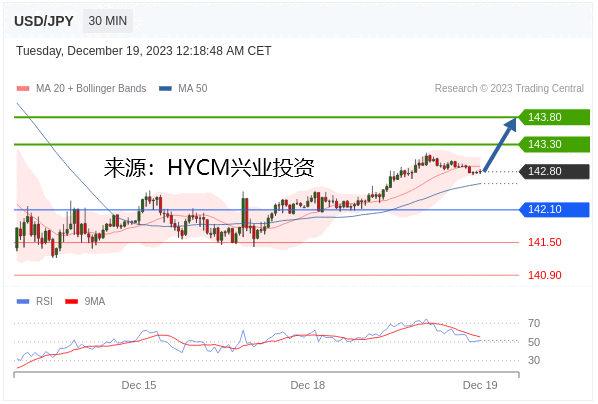Screen dimensions: 598x404
Task: Select the 143.30 resistance price tag
Action: point(555,144)
